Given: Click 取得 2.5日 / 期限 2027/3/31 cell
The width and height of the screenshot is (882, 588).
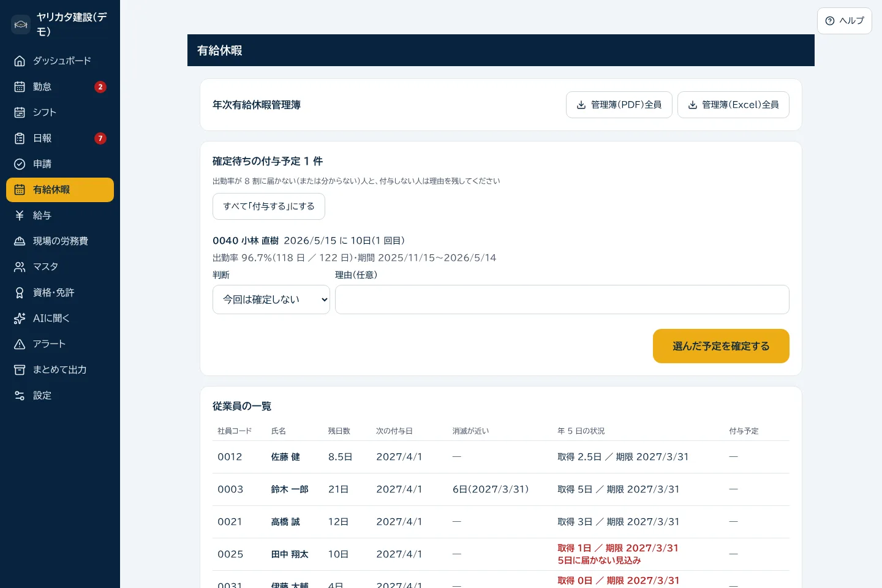Looking at the screenshot, I should 623,457.
